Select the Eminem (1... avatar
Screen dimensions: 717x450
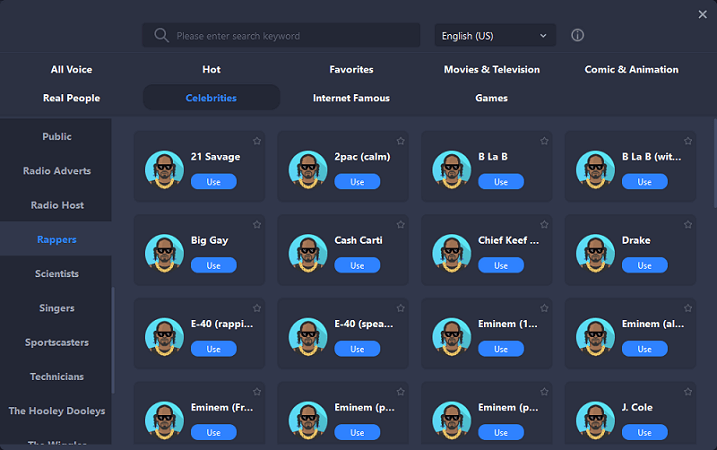point(452,337)
